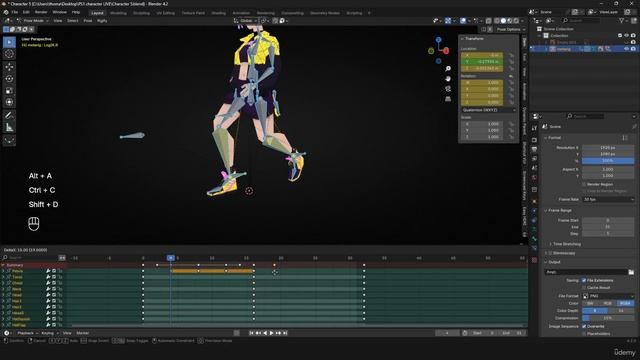Open the Marker menu in timeline
The height and width of the screenshot is (360, 640).
[83, 333]
